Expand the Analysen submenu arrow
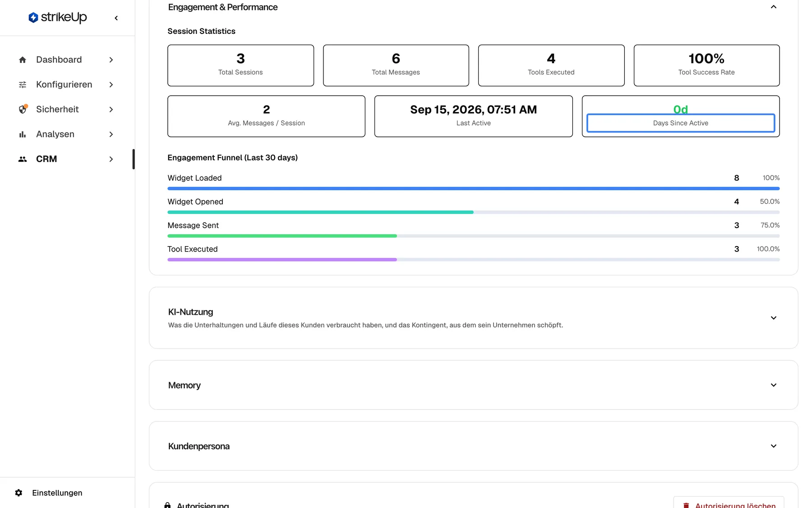 [111, 134]
